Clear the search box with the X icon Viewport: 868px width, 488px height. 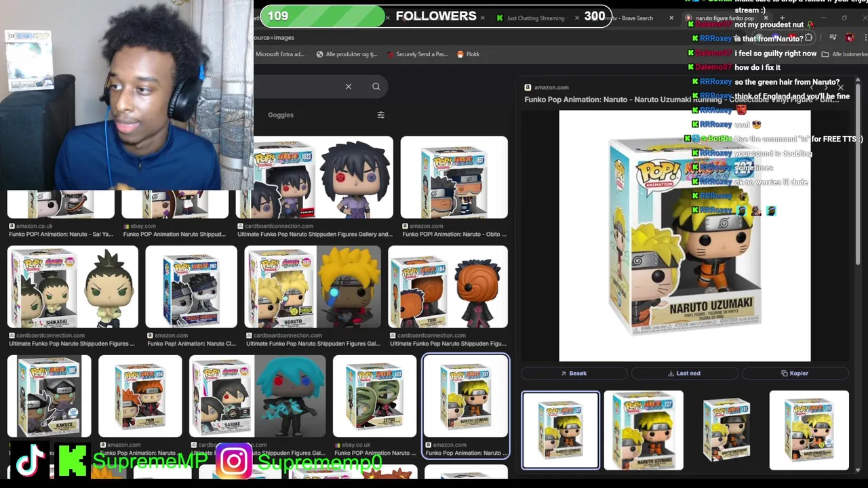(348, 87)
